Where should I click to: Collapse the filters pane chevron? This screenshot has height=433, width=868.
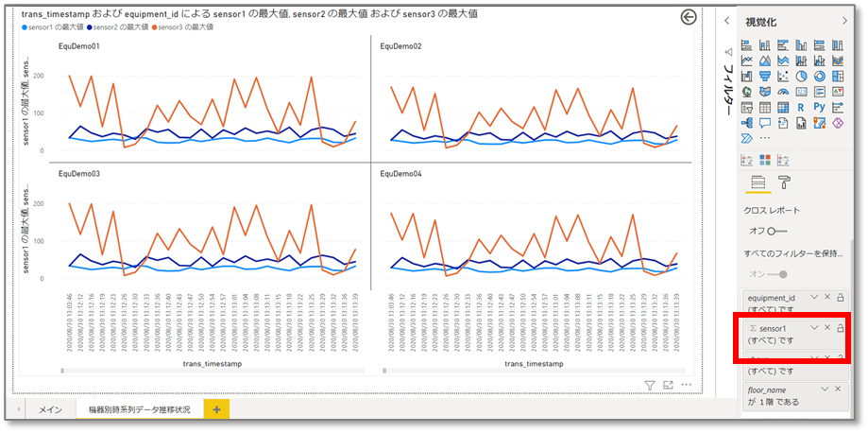tap(727, 21)
